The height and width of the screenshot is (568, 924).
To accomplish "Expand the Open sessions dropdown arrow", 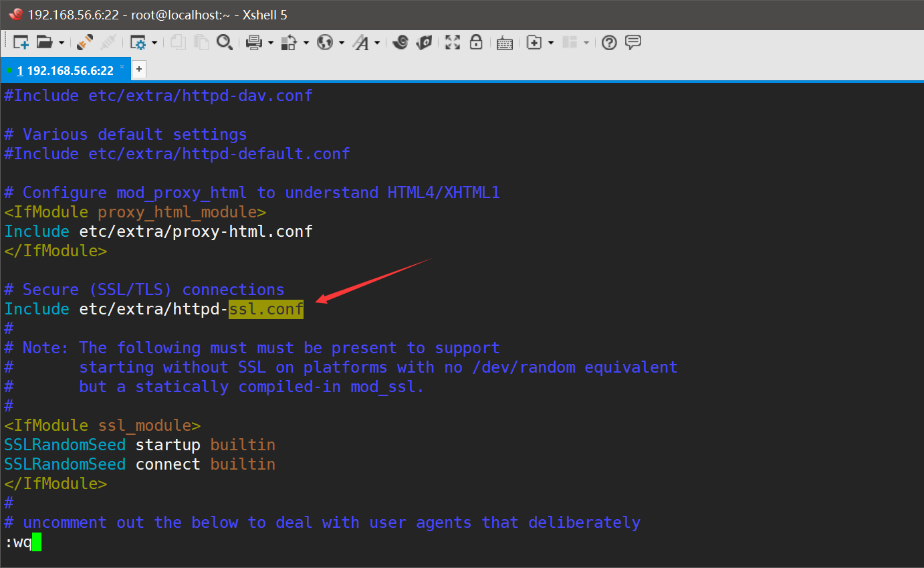I will [62, 43].
